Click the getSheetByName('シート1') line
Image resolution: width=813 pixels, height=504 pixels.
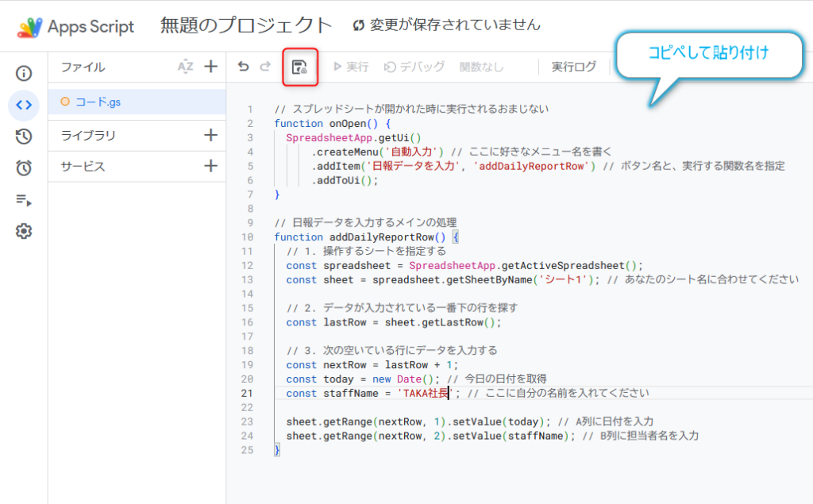tap(542, 279)
